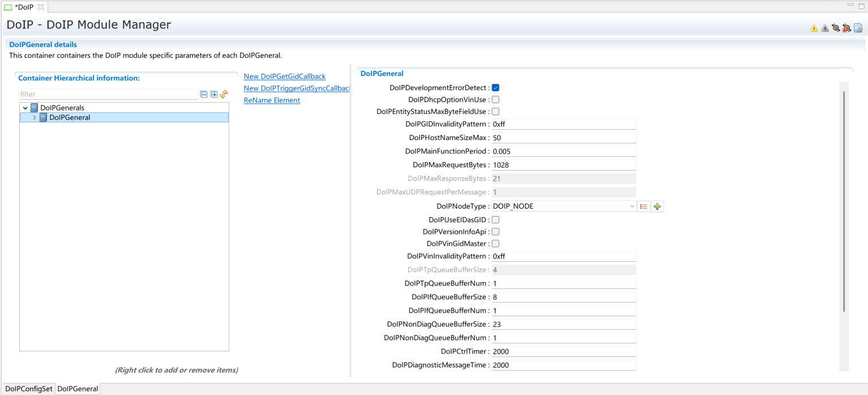Image resolution: width=868 pixels, height=395 pixels.
Task: Switch to the DoIPConfigSet tab
Action: click(x=29, y=389)
